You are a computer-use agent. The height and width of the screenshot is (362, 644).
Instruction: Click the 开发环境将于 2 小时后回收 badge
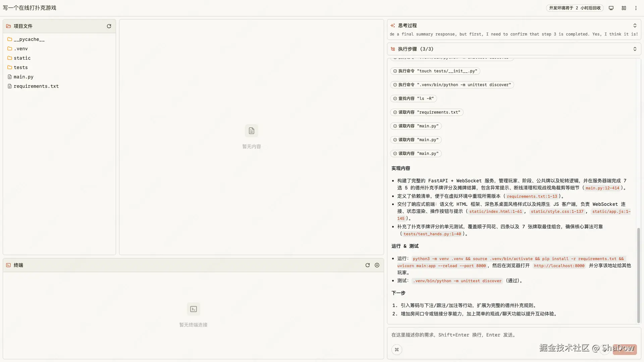pyautogui.click(x=575, y=8)
